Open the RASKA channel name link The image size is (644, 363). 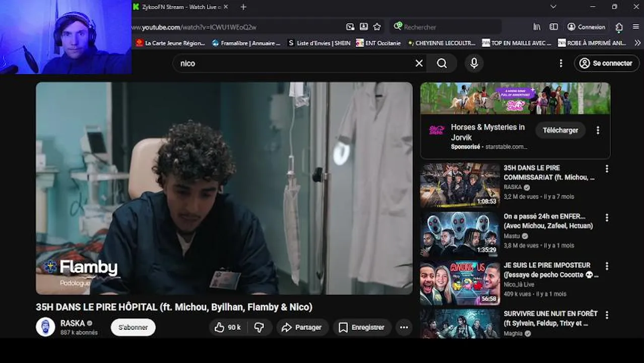[73, 323]
